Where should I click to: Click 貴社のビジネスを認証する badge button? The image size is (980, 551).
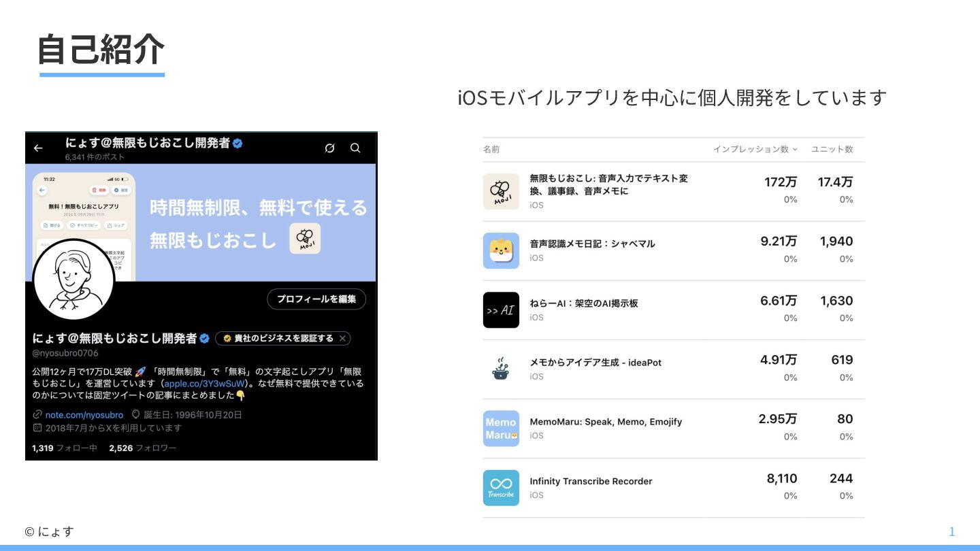pyautogui.click(x=283, y=338)
